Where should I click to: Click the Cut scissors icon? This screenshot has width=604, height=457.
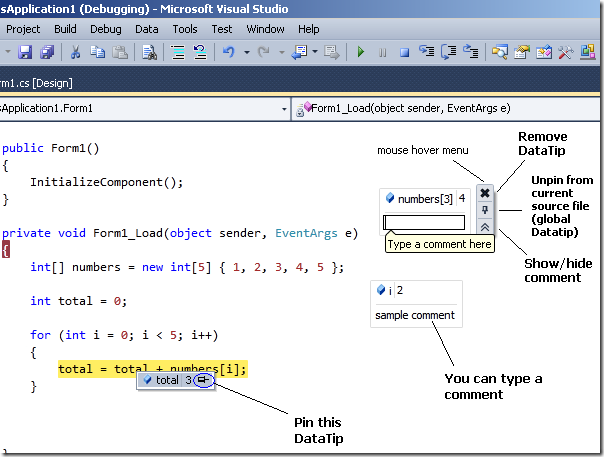click(75, 52)
